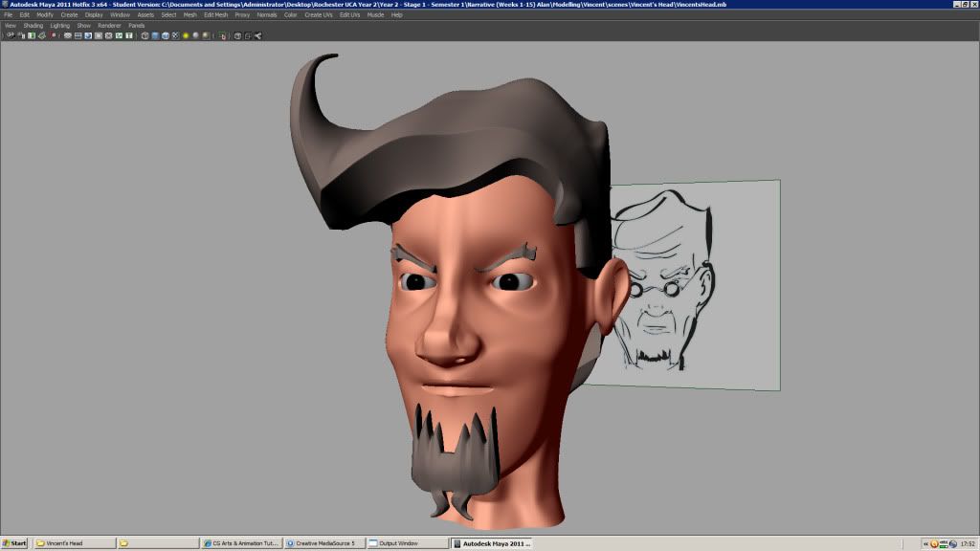Switch to Vincent's Head folder in taskbar
The image size is (980, 551).
pyautogui.click(x=75, y=543)
